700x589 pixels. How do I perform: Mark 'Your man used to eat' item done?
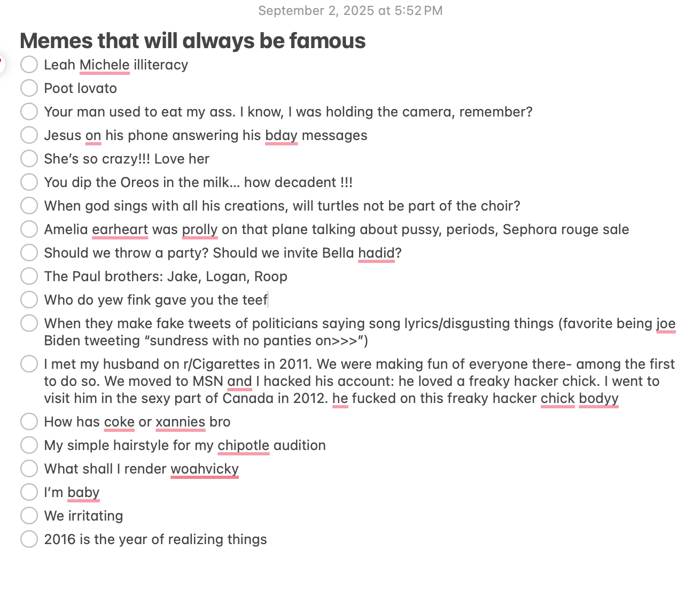point(29,112)
